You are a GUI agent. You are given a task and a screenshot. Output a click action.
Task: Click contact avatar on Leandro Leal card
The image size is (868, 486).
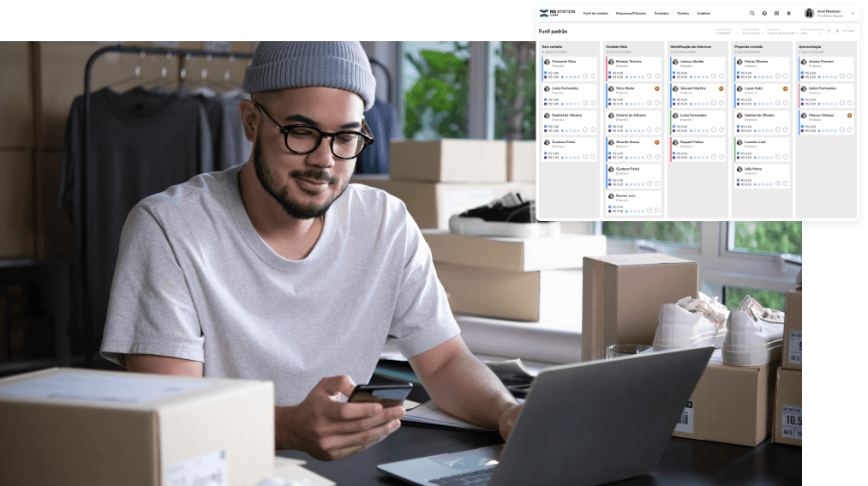point(739,142)
